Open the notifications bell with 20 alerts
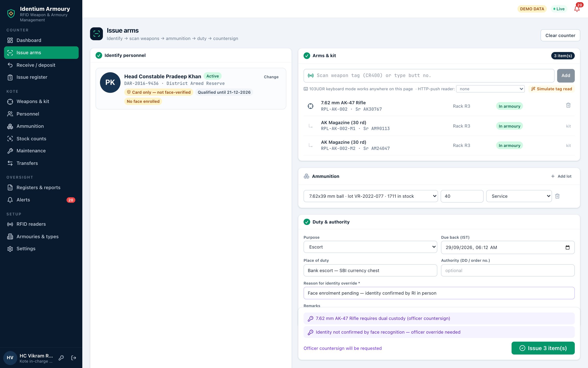 click(x=577, y=9)
